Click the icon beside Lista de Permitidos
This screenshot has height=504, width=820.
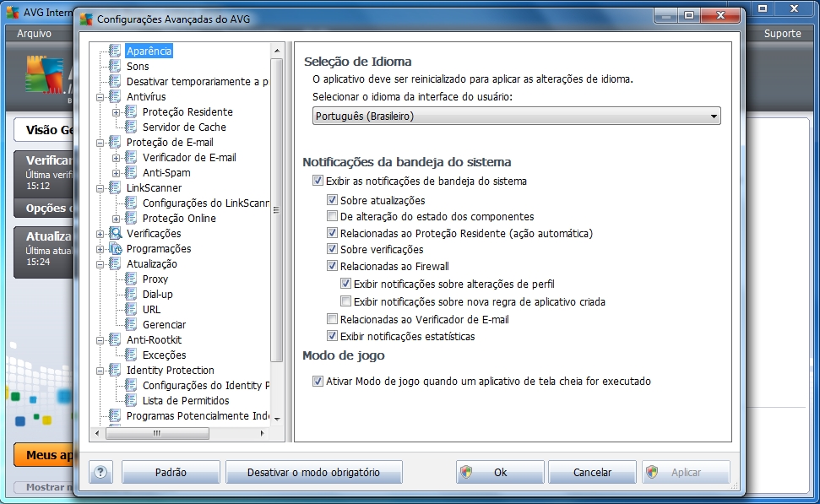131,400
